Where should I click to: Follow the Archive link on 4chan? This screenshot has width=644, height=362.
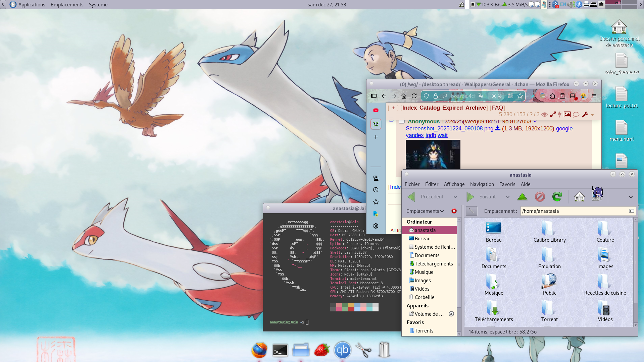(476, 108)
